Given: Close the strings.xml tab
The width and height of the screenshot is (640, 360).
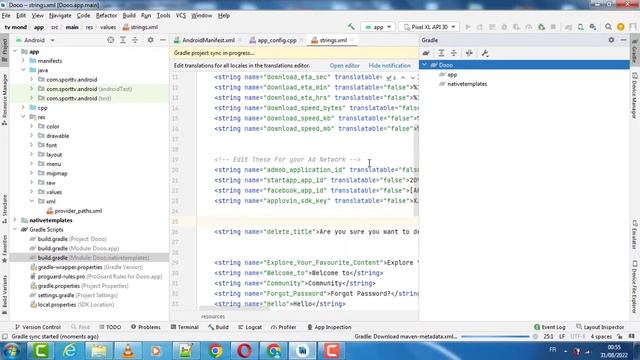Looking at the screenshot, I should pyautogui.click(x=352, y=40).
